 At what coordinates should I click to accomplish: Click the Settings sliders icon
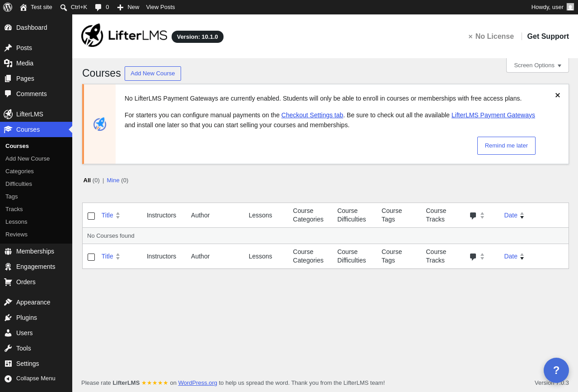pos(8,364)
